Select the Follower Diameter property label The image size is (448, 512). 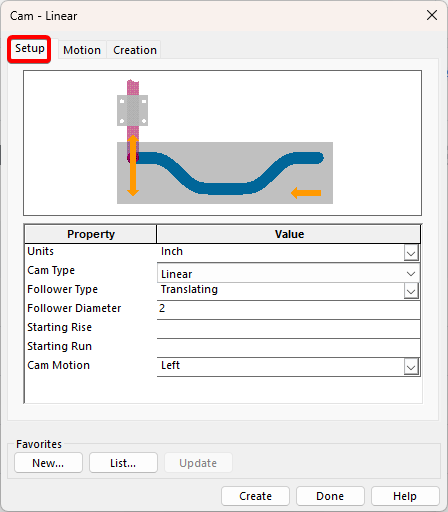[74, 308]
